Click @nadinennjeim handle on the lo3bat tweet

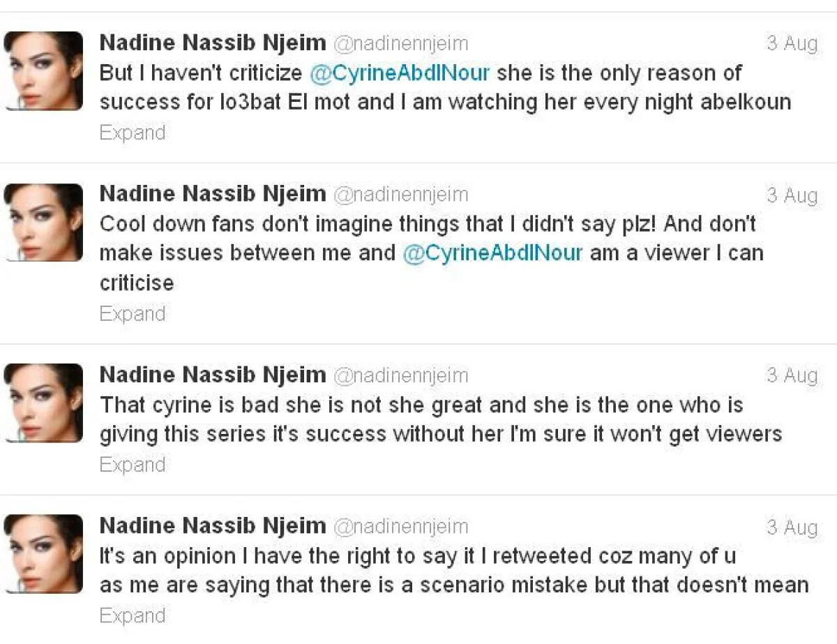click(x=401, y=43)
